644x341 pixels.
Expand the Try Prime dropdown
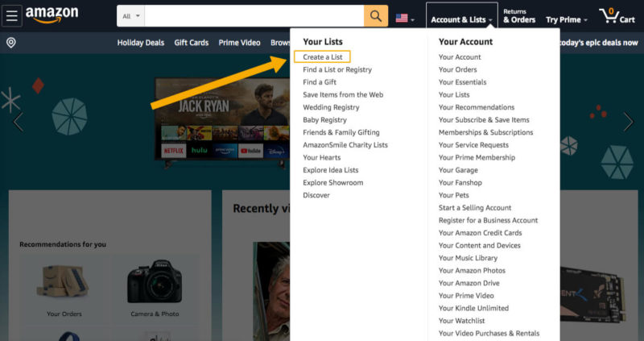coord(567,19)
